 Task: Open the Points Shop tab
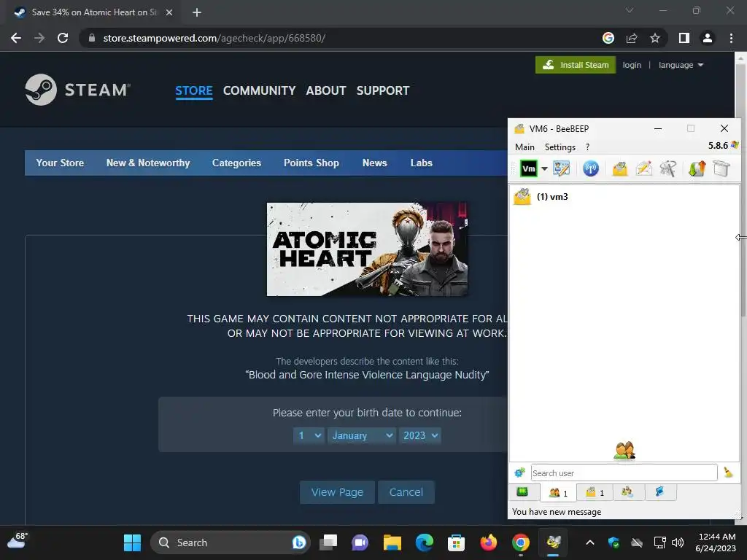[311, 163]
